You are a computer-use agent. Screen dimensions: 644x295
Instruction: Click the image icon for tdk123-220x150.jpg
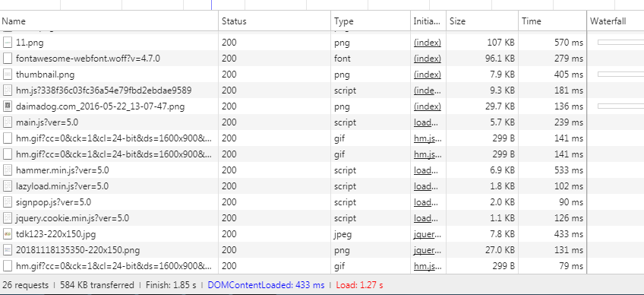pos(8,234)
